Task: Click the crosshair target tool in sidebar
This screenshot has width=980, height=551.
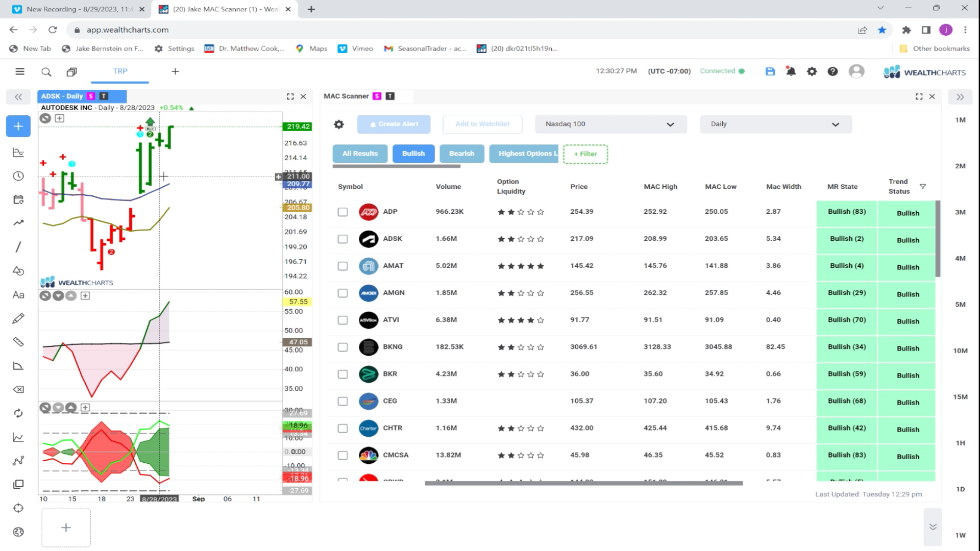Action: pyautogui.click(x=18, y=508)
